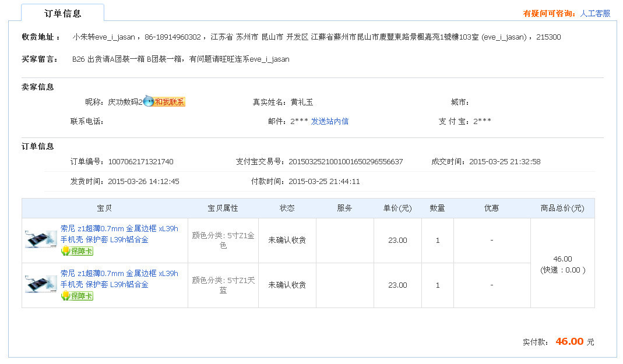This screenshot has width=623, height=364.
Task: Open product thumbnail in the 天蓝 row
Action: point(41,284)
